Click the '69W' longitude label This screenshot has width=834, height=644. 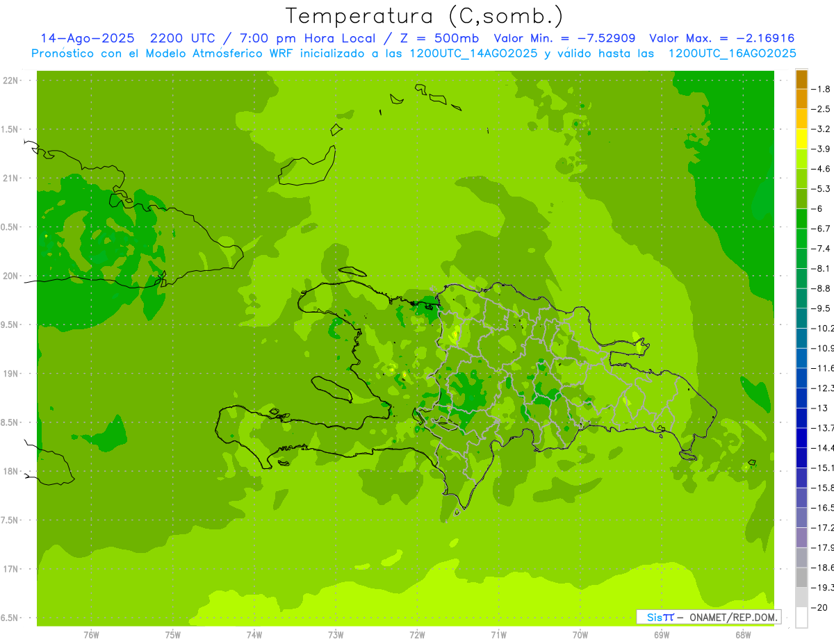pyautogui.click(x=662, y=635)
